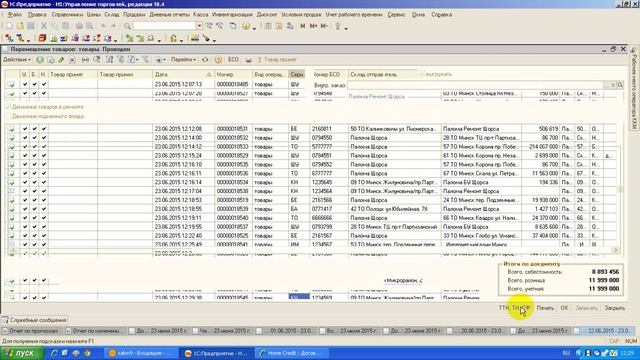Click the M memory button
The height and width of the screenshot is (360, 640).
coord(302,26)
